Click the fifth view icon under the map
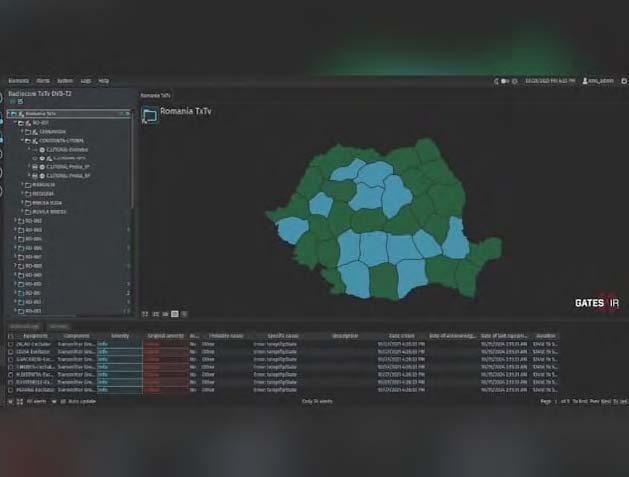629x477 pixels. (x=184, y=314)
